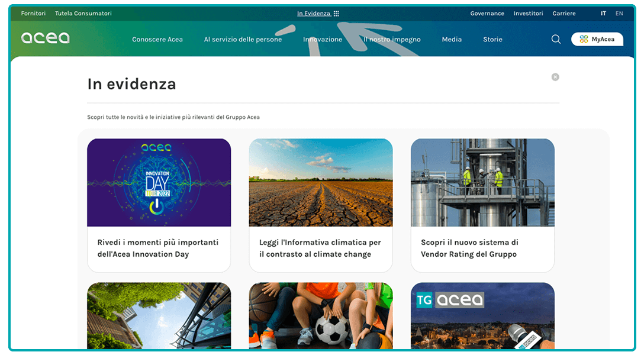Click 'Rivedi i momenti più importanti' card title
Screen dimensions: 644x355
point(157,248)
